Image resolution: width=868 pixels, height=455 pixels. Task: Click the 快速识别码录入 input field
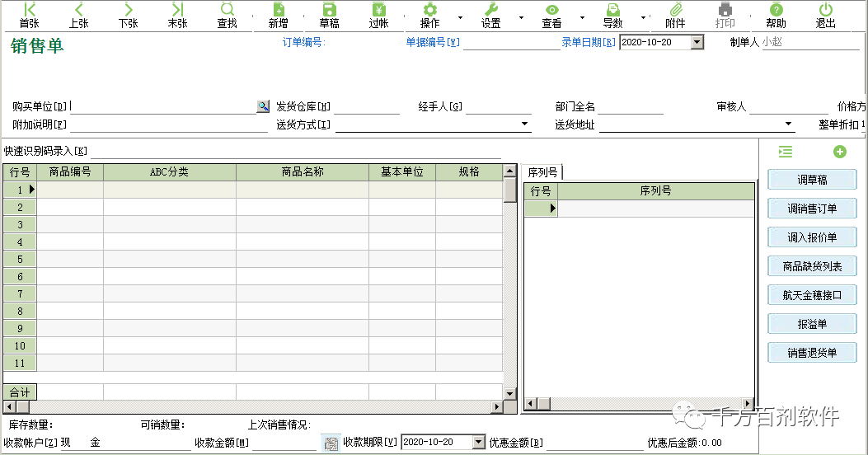click(x=296, y=151)
